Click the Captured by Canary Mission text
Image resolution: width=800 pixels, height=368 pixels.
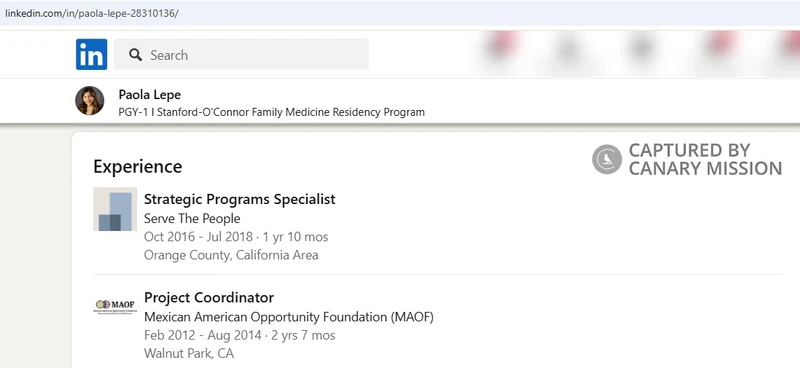[x=705, y=159]
